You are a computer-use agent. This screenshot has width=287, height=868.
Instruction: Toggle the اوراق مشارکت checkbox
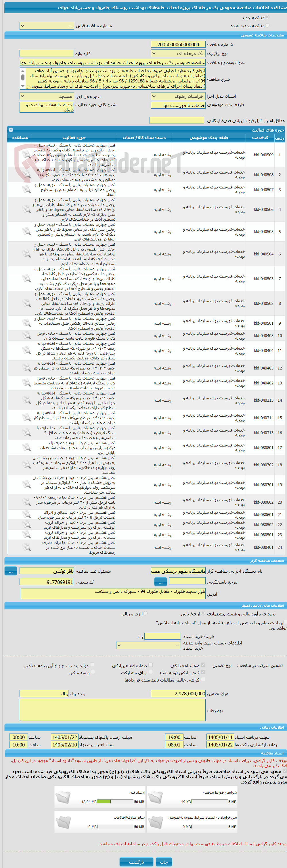coord(150,672)
